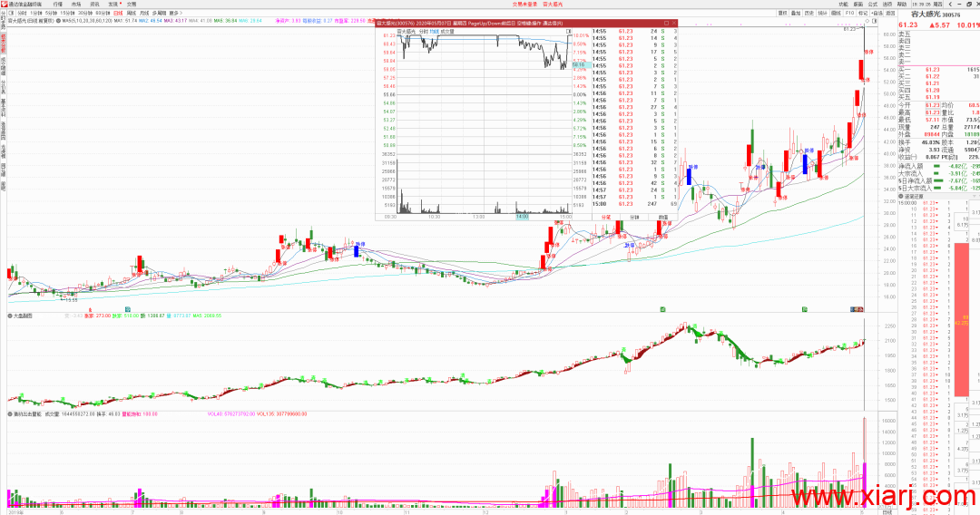980x515 pixels.
Task: Close the 容大感光 intraday popup
Action: [x=673, y=23]
